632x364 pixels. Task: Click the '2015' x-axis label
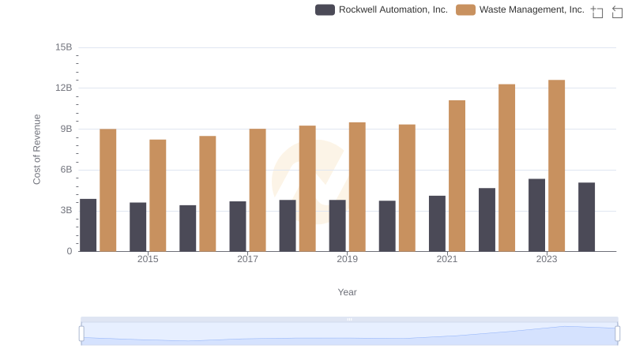(148, 259)
